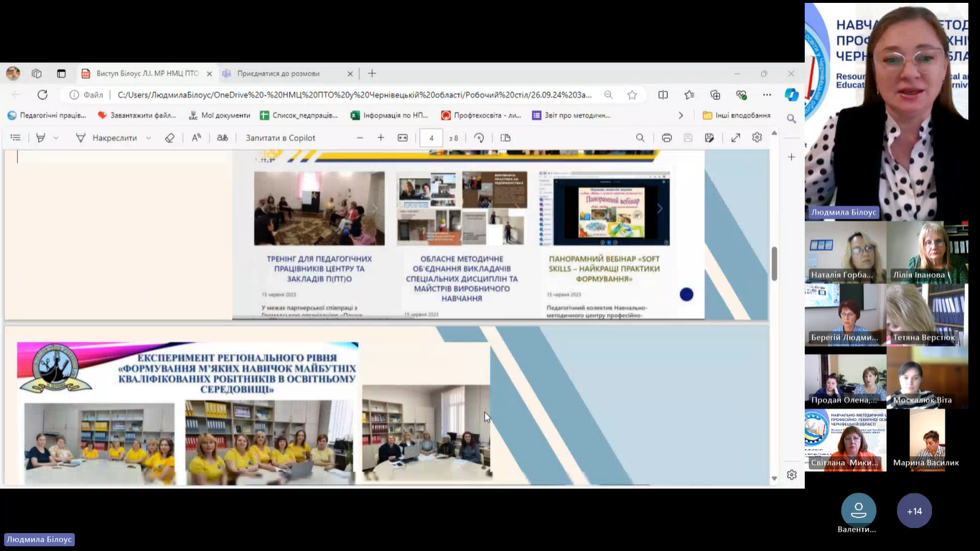Switch to the Приєднатися до розмови tab
The image size is (980, 551).
279,73
